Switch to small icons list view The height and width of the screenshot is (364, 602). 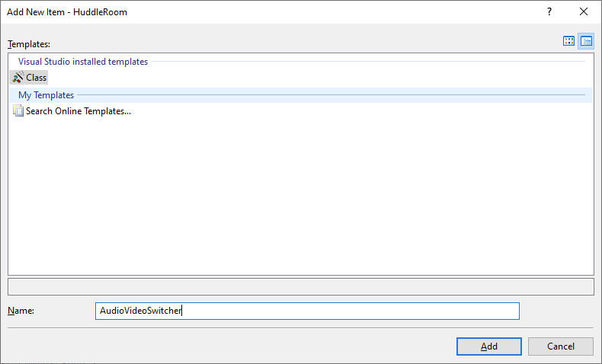[x=586, y=41]
